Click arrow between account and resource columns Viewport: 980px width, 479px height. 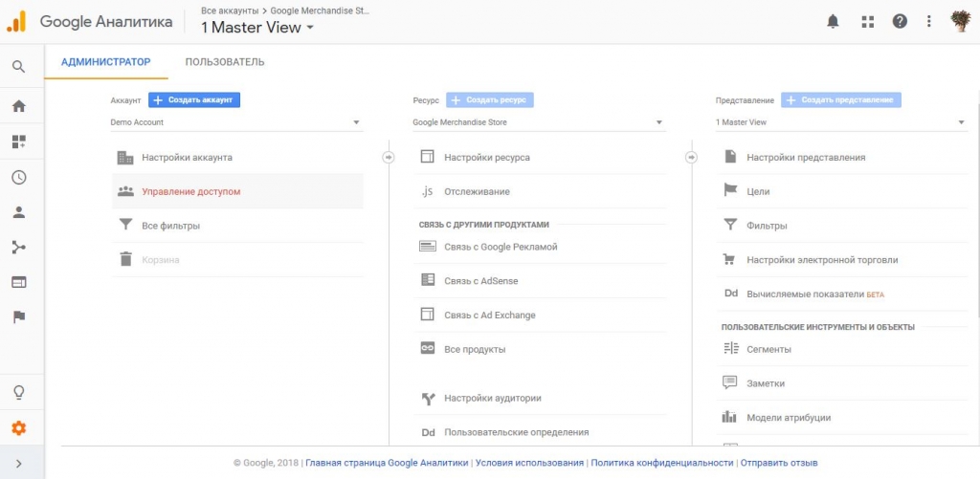point(389,158)
